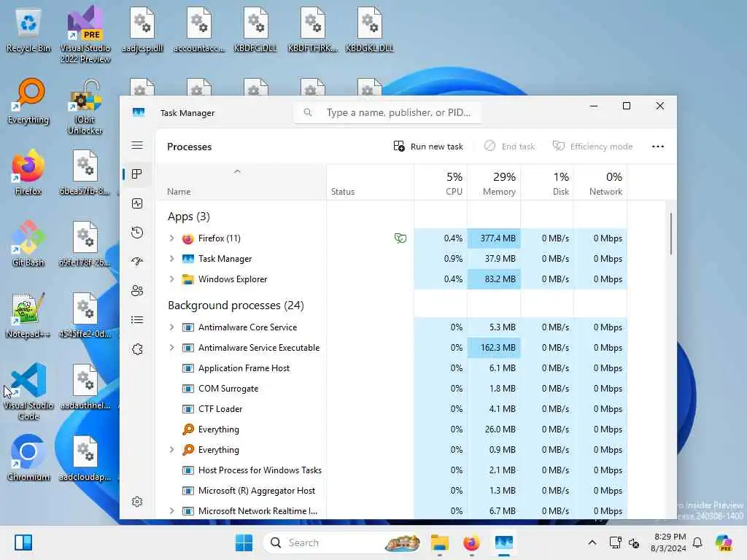
Task: Click the 377.4 MB memory cell
Action: coord(494,238)
